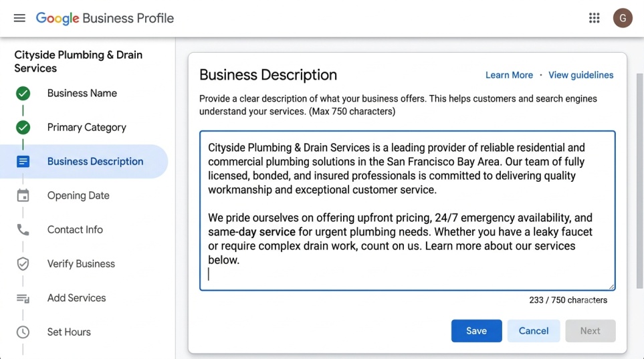Open the View guidelines link
644x359 pixels.
(580, 75)
